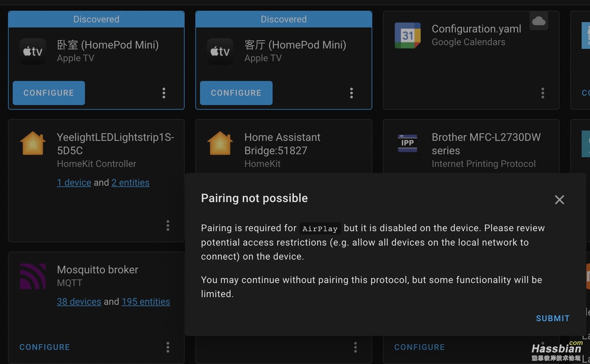Click HomeKit house icon on Home Assistant Bridge card
590x364 pixels.
pyautogui.click(x=220, y=143)
